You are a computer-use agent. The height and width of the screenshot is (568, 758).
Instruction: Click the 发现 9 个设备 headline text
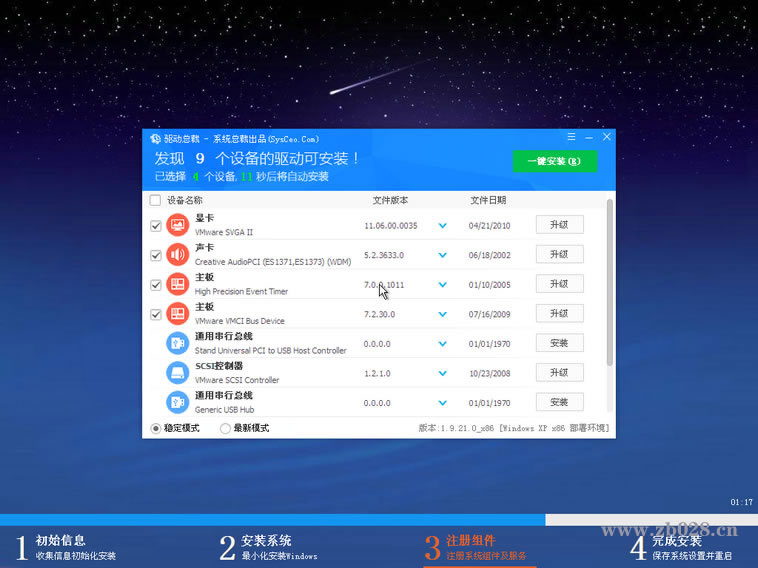(x=257, y=159)
